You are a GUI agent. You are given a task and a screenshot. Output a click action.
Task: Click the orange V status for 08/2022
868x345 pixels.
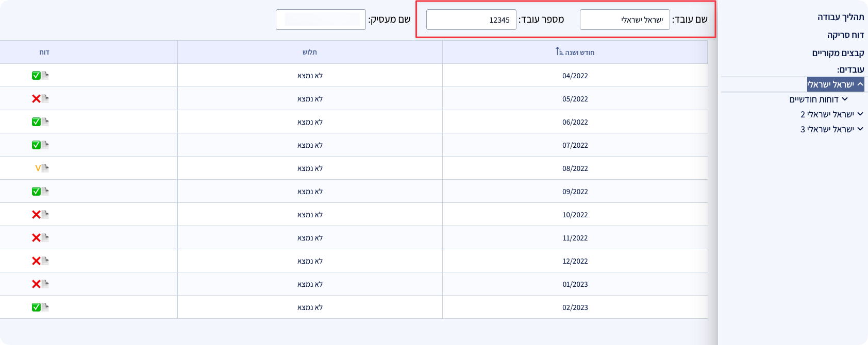point(38,168)
